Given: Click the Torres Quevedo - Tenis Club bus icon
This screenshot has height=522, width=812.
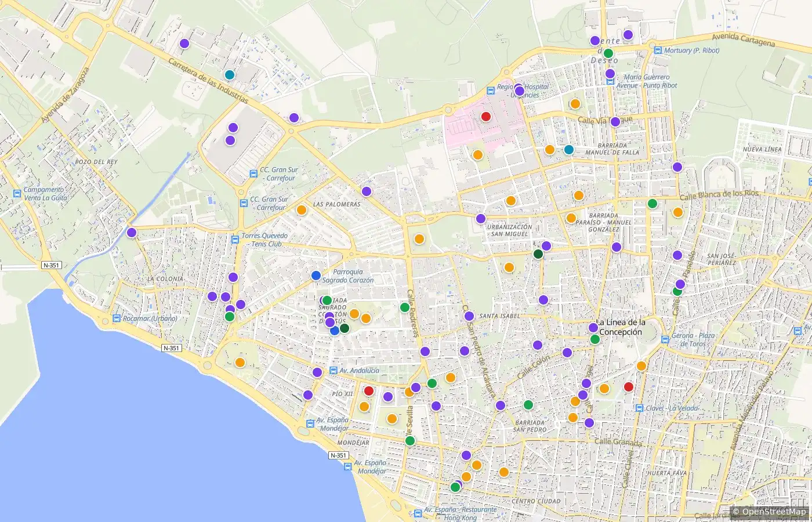Looking at the screenshot, I should click(x=235, y=238).
